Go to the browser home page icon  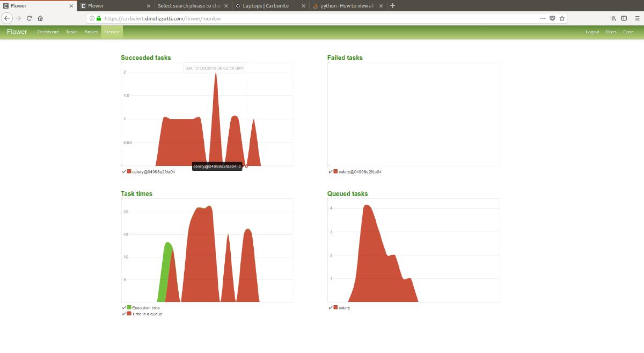pos(40,18)
